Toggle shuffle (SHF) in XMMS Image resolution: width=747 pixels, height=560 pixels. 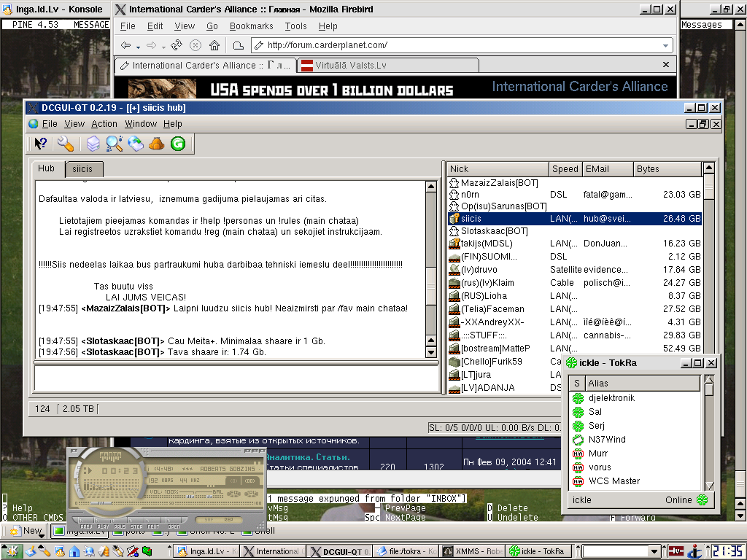tap(209, 519)
